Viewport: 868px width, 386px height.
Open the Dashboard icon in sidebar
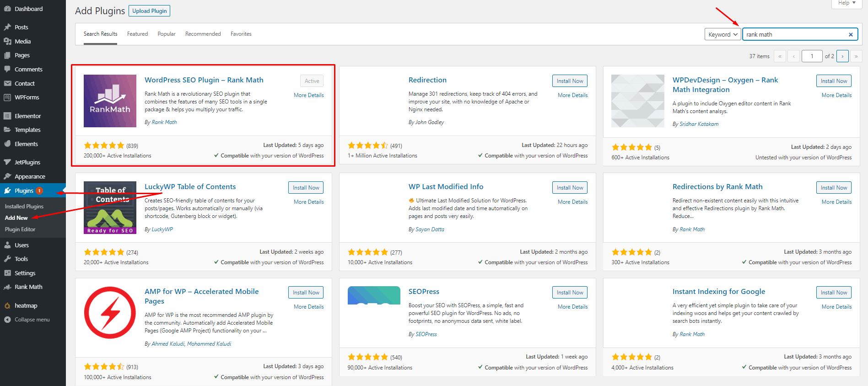click(x=7, y=9)
